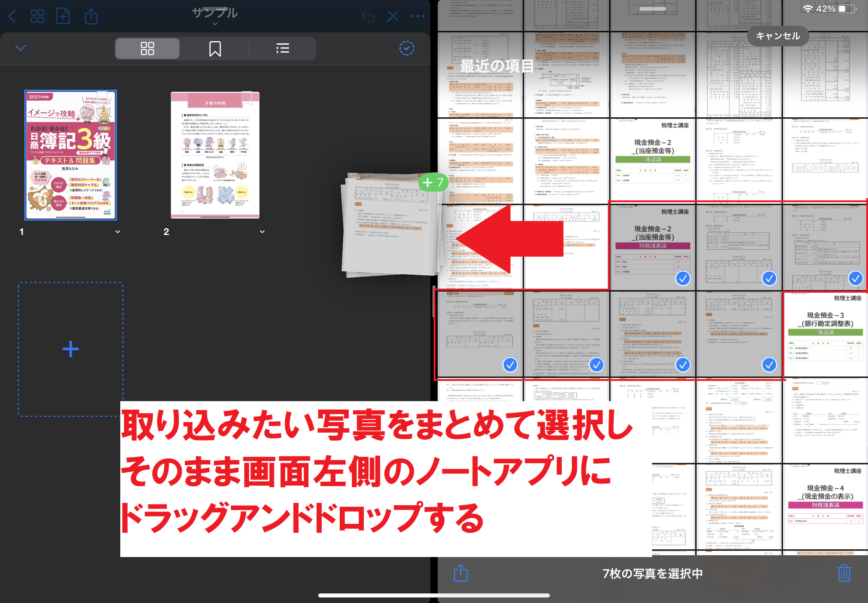This screenshot has height=603, width=868.
Task: Expand the options chevron for page 1
Action: point(118,232)
